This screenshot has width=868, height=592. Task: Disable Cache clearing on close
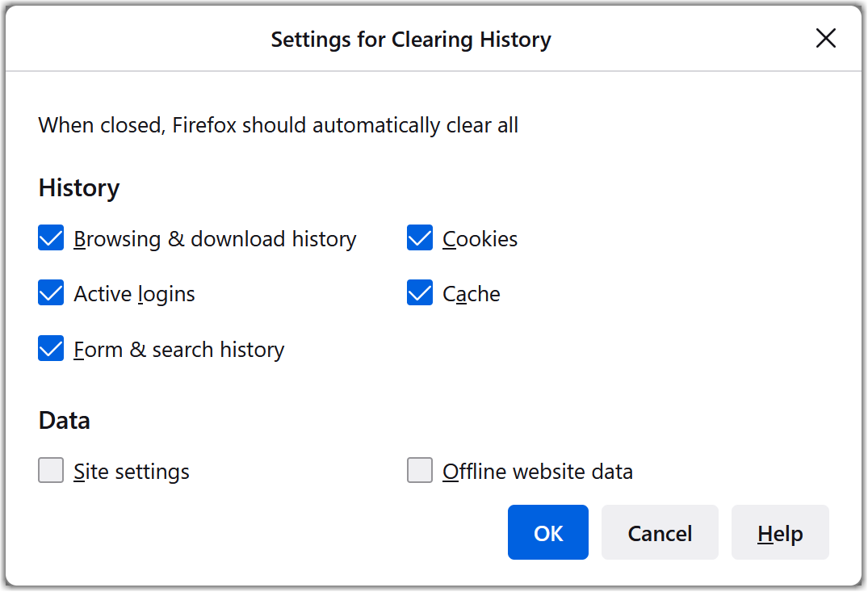(420, 292)
